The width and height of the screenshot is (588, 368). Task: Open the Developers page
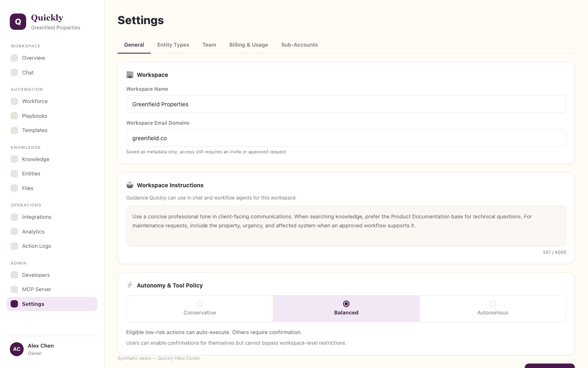pyautogui.click(x=52, y=275)
